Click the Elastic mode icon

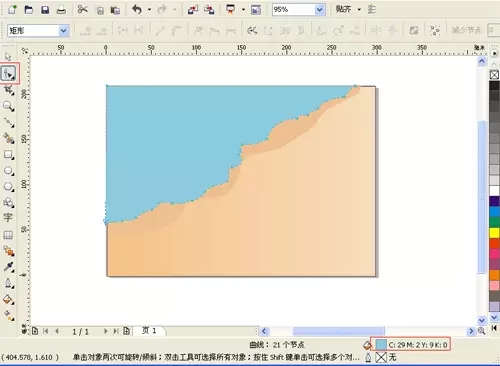(414, 30)
